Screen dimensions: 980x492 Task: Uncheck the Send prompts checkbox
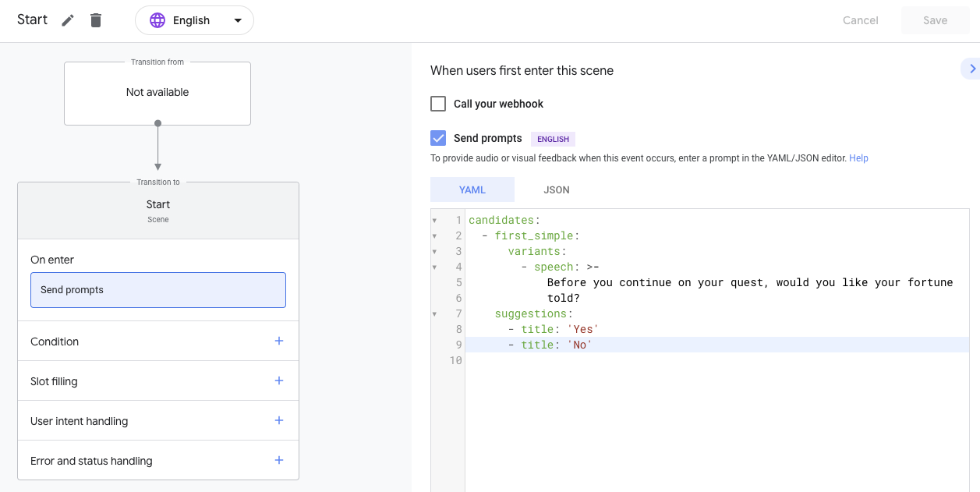[x=438, y=138]
